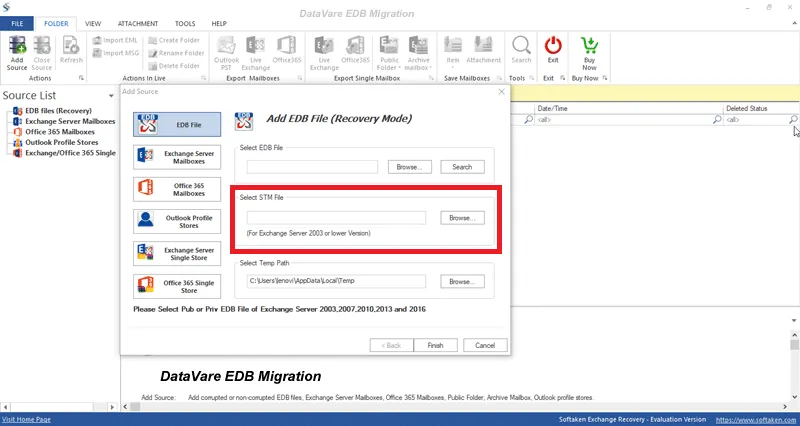800x426 pixels.
Task: Select Exchange/Office 365 Single tree item
Action: 70,153
